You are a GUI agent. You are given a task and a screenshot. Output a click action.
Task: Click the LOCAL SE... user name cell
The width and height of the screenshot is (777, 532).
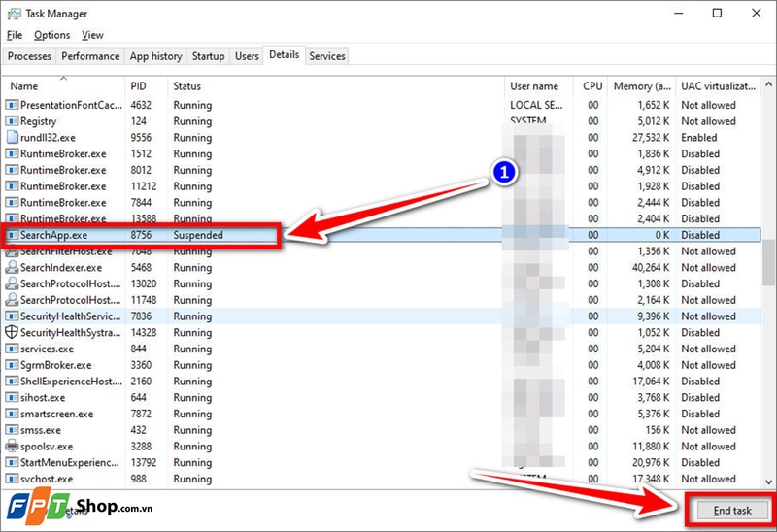(536, 105)
